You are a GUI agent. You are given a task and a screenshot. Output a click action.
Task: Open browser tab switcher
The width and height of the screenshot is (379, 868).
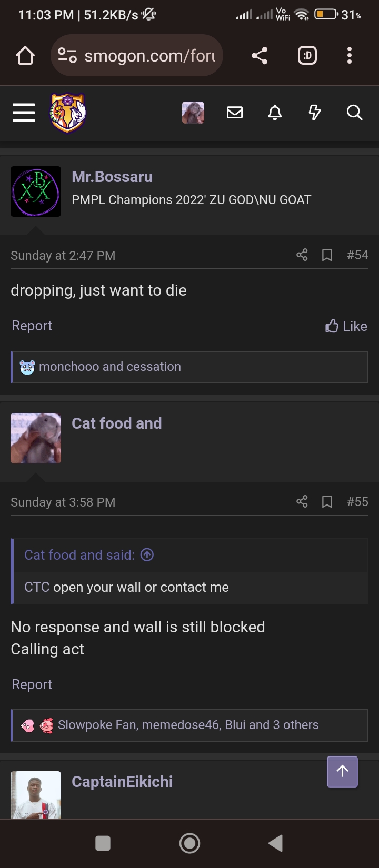(x=307, y=55)
